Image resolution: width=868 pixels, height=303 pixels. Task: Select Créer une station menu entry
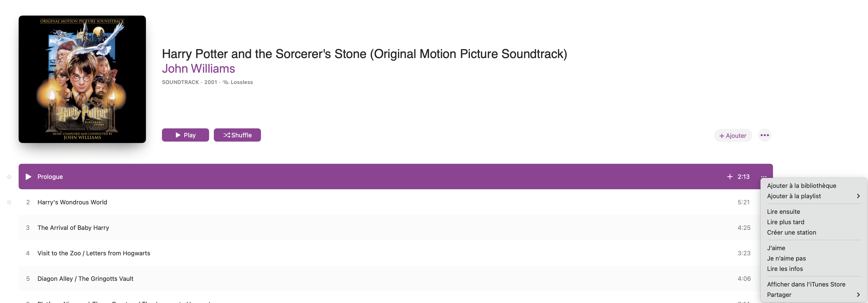pos(791,232)
